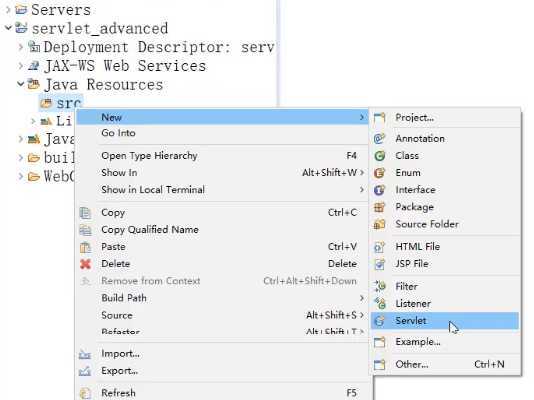Click the Java Resources folder icon

pos(33,84)
